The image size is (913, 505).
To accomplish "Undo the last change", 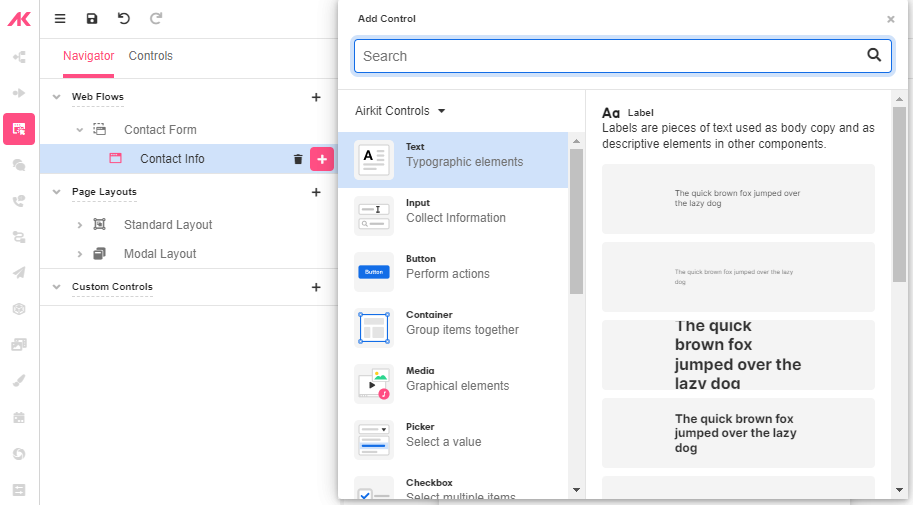I will click(x=123, y=19).
